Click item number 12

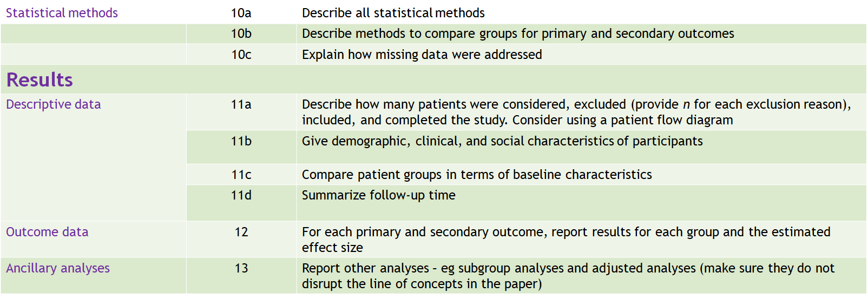click(241, 232)
